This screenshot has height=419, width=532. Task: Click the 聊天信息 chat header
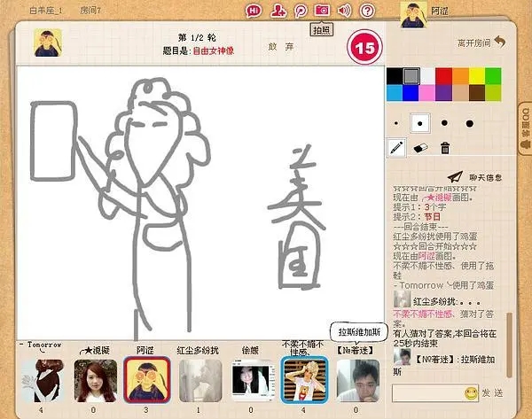click(477, 176)
